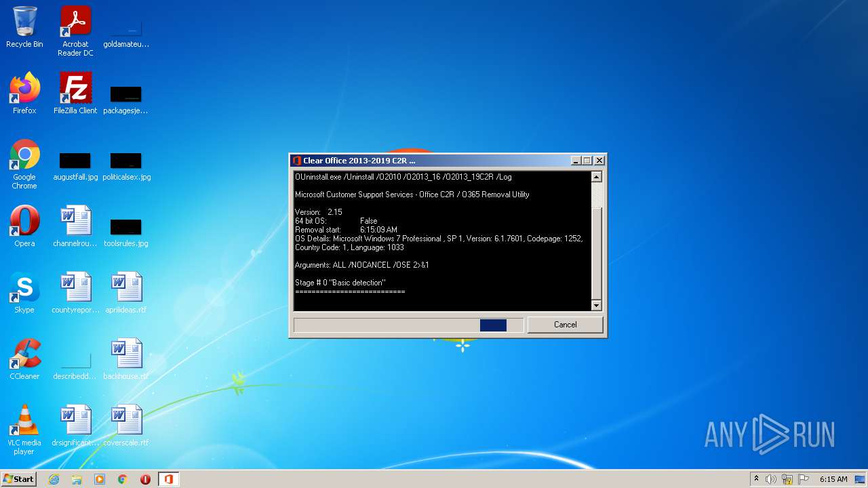Click the '64 bit OS: False' line
This screenshot has height=488, width=868.
coord(336,221)
